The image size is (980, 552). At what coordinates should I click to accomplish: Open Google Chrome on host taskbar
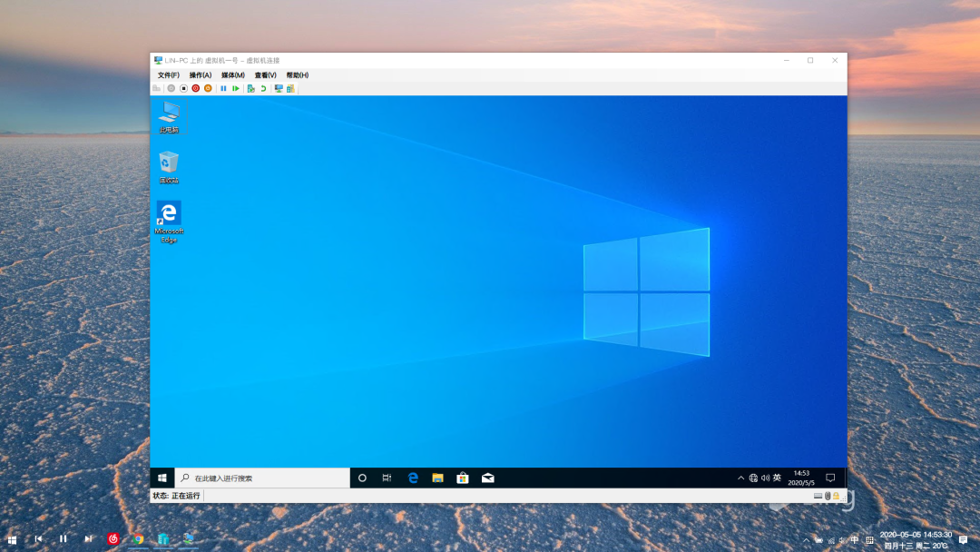click(x=138, y=539)
